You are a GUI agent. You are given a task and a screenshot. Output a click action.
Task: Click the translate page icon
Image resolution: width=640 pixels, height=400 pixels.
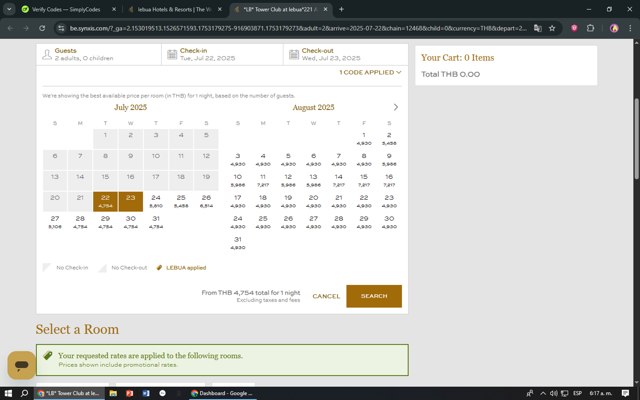pyautogui.click(x=538, y=28)
